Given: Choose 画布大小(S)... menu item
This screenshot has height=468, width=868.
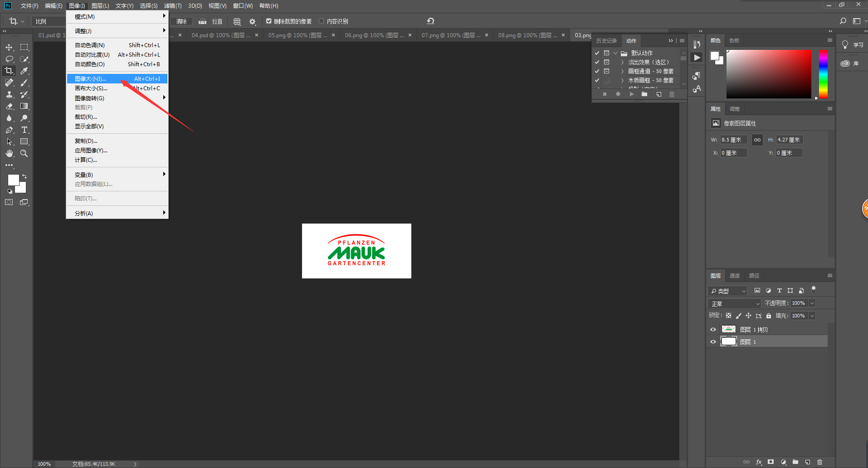Looking at the screenshot, I should tap(117, 88).
